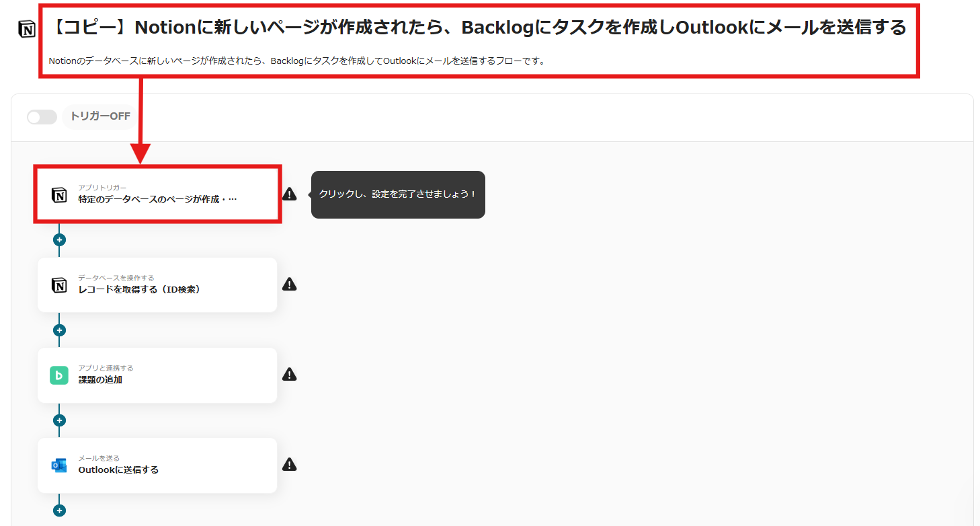This screenshot has height=526, width=980.
Task: Click the Backlog icon in the 課題の追加 card
Action: [x=59, y=375]
